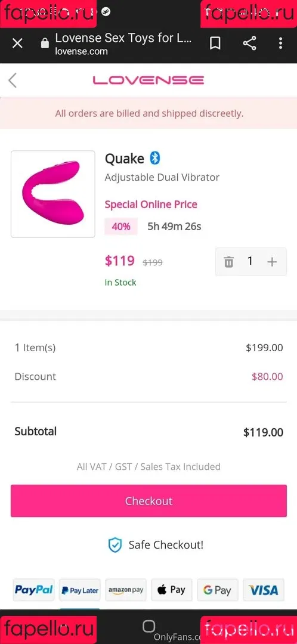Click the pink Checkout button
Viewport: 297px width, 644px height.
click(148, 501)
